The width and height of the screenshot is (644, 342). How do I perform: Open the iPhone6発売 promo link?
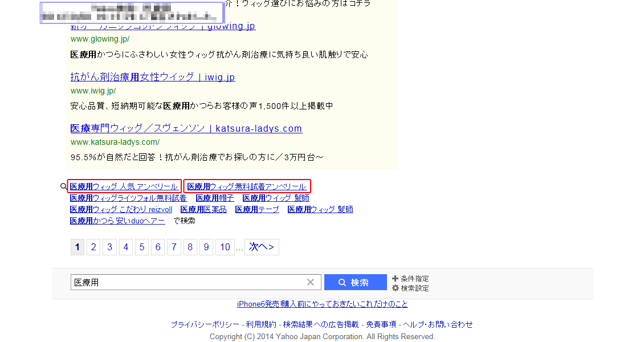tap(323, 304)
